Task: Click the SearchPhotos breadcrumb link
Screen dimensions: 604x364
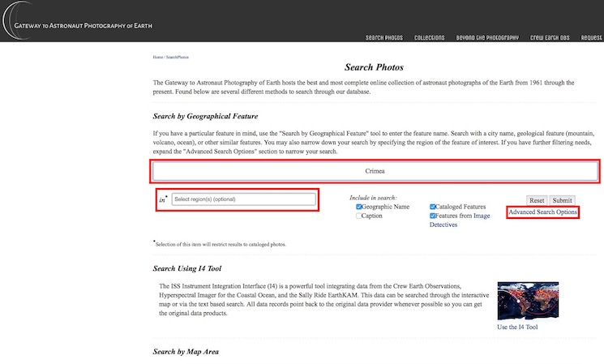Action: (x=177, y=57)
